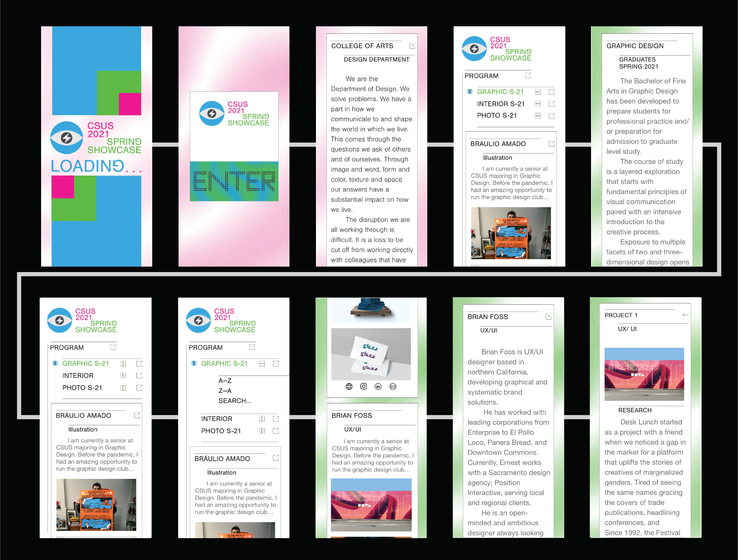The width and height of the screenshot is (738, 560).
Task: Open the Instagram icon under the glaze cards
Action: tap(364, 386)
